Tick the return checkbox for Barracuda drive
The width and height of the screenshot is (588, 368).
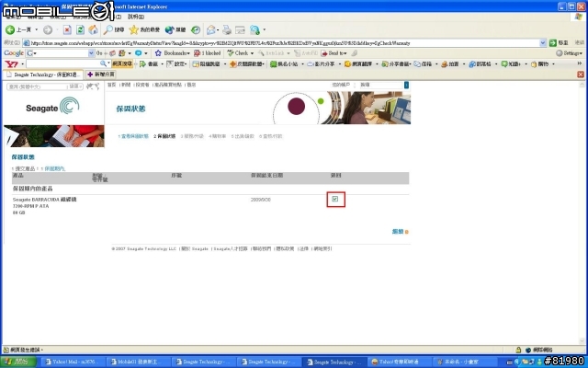[335, 199]
